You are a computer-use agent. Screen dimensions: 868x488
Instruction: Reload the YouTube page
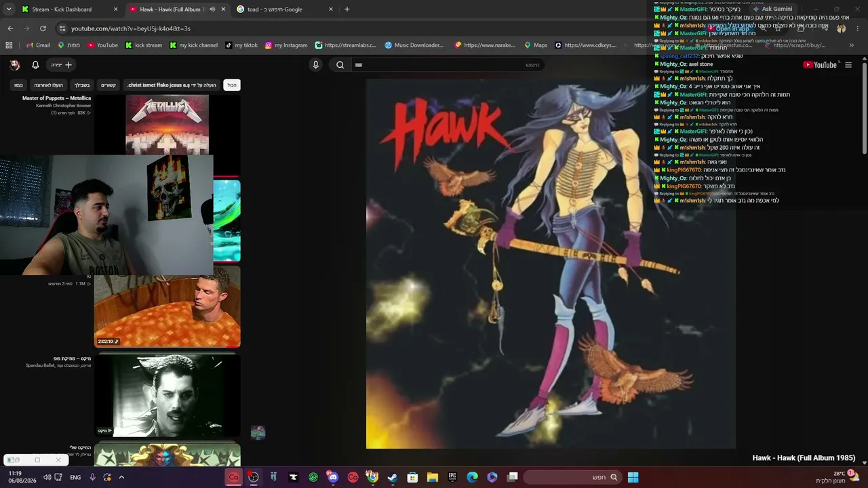tap(43, 28)
